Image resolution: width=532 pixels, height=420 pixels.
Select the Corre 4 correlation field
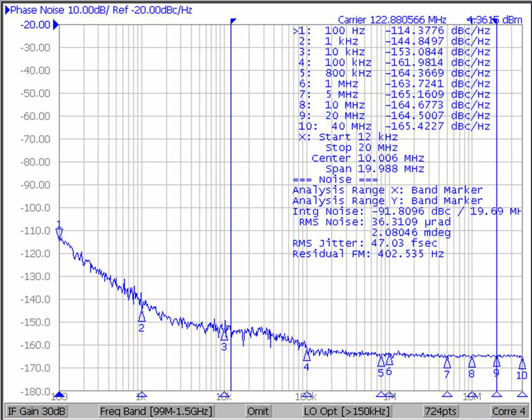pos(509,411)
